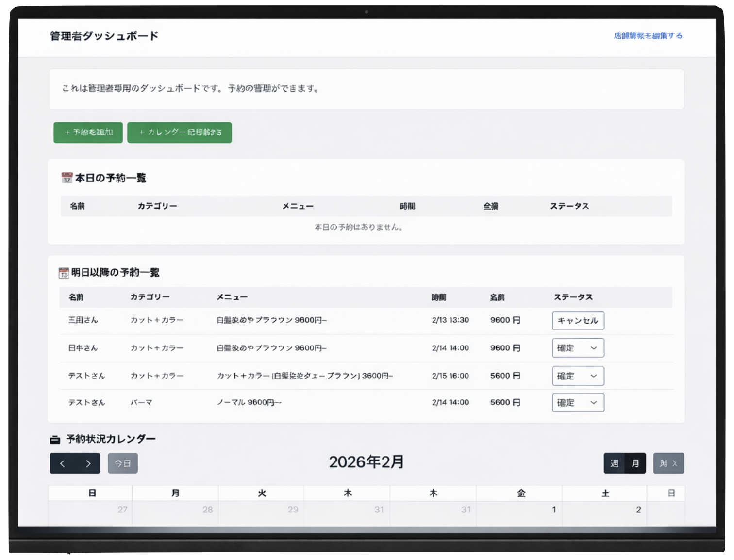Screen dimensions: 734x560
Task: Open the 確定 dropdown for テストさん's パーマ reservation
Action: [578, 402]
